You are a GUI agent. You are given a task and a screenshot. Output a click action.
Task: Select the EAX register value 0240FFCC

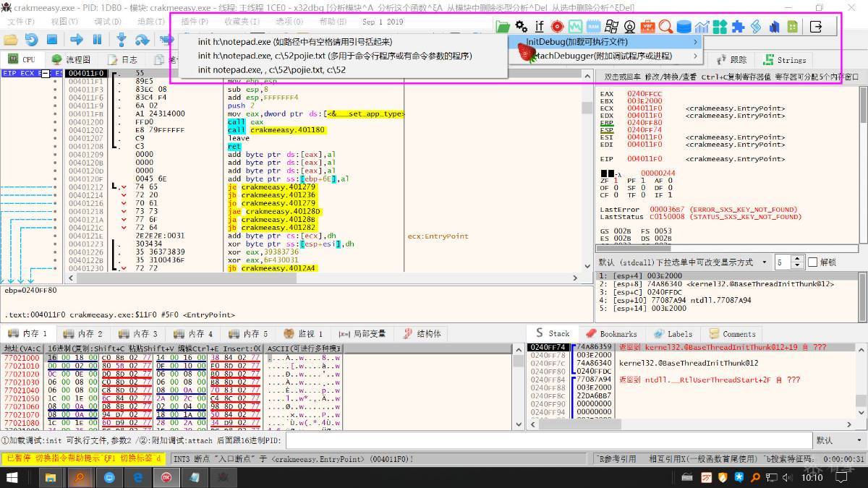pyautogui.click(x=644, y=94)
